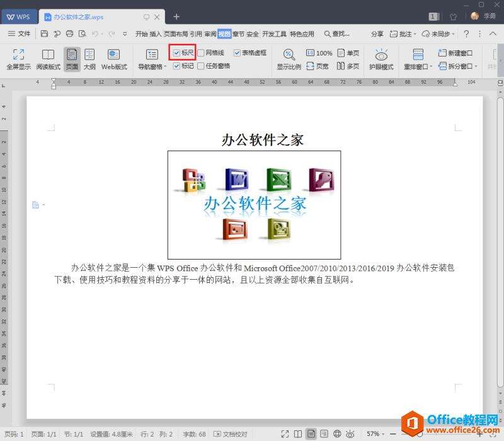This screenshot has width=504, height=441.
Task: Click 文档校对 document proofreading in status bar
Action: [x=231, y=434]
